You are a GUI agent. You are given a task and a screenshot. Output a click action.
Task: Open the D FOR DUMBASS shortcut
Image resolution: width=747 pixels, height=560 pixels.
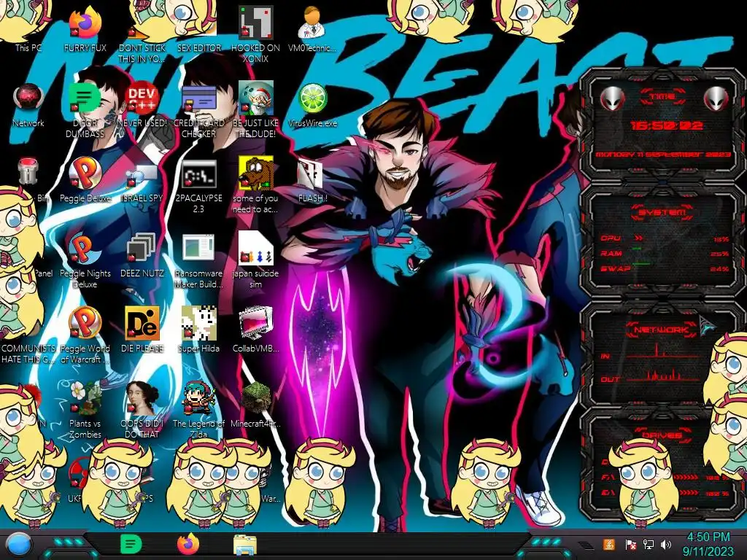tap(85, 109)
